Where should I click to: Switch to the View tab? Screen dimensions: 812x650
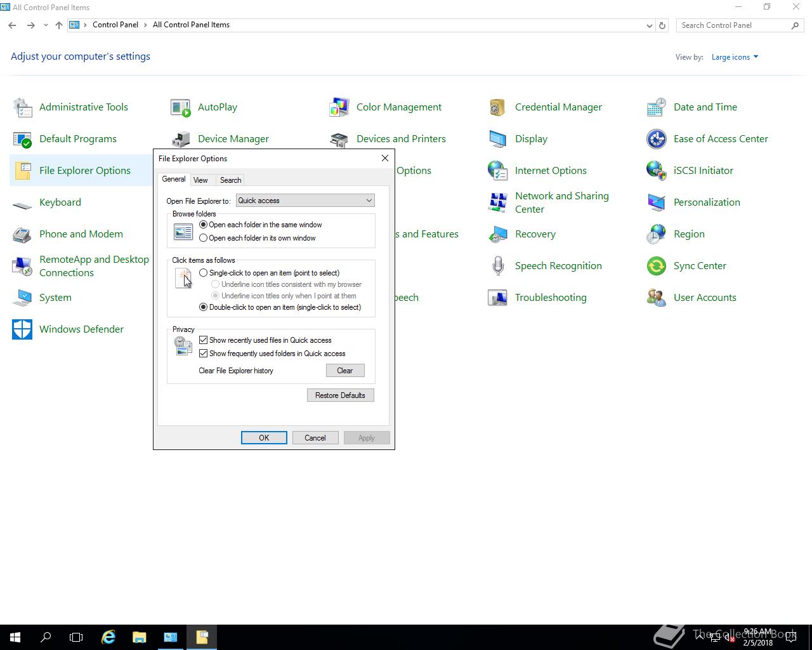200,180
